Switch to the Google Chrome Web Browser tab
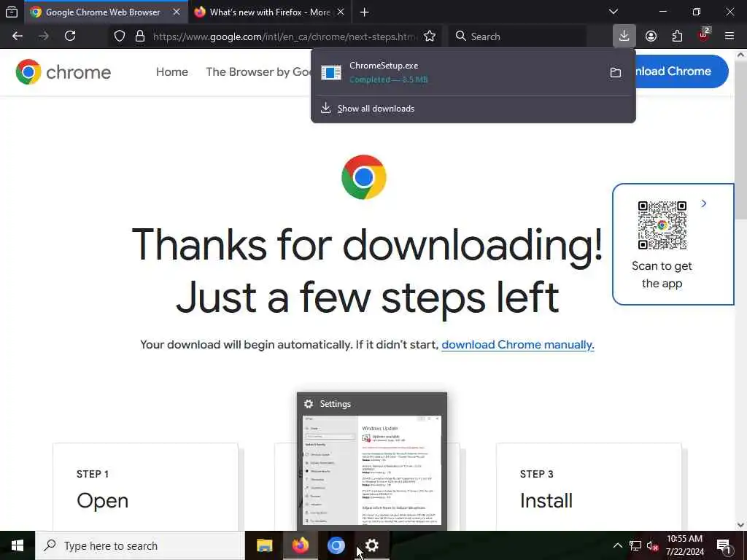Viewport: 747px width, 560px height. [103, 12]
